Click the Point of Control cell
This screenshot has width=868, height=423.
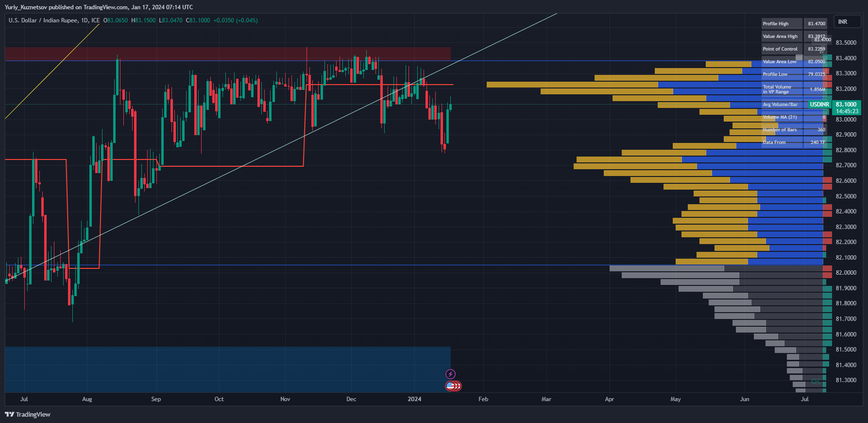(x=782, y=49)
